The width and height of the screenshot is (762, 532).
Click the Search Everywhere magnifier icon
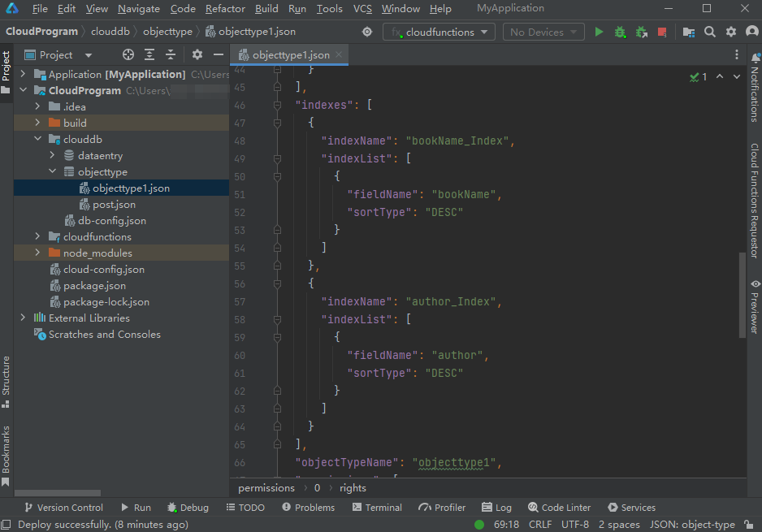pos(710,32)
